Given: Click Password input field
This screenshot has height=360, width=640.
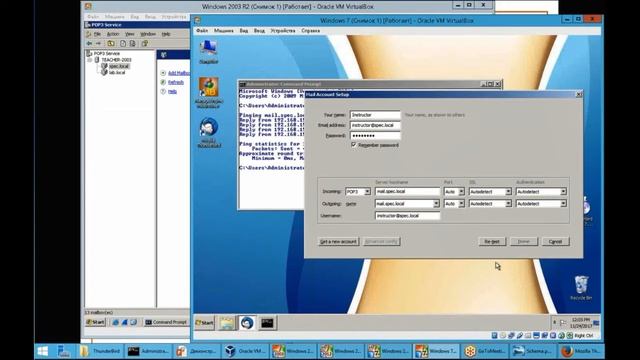Looking at the screenshot, I should pyautogui.click(x=375, y=136).
